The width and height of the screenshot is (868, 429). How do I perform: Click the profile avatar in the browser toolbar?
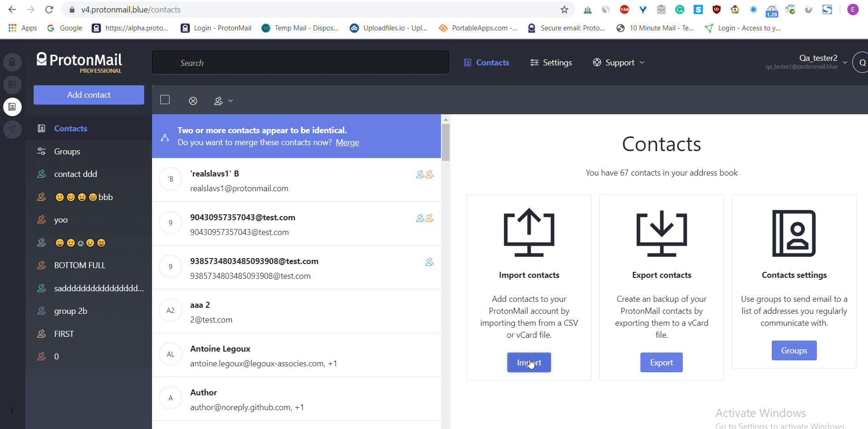pyautogui.click(x=852, y=9)
